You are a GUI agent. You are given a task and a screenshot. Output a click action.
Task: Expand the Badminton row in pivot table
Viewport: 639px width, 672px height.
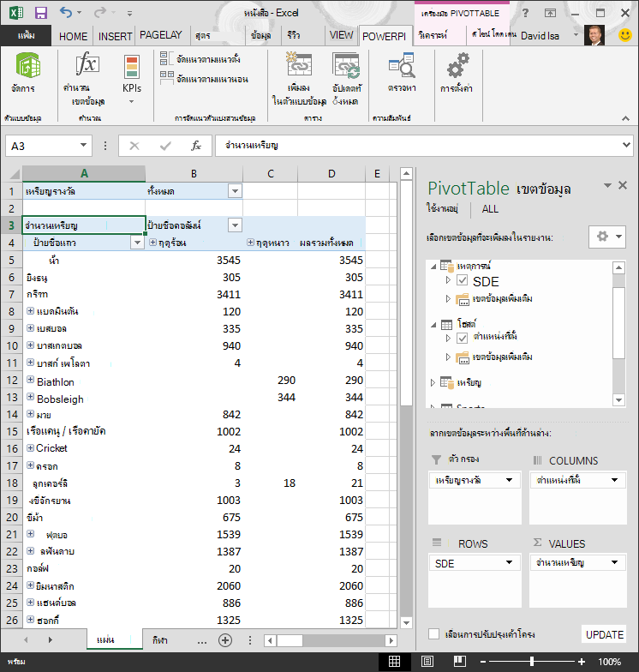pos(31,310)
